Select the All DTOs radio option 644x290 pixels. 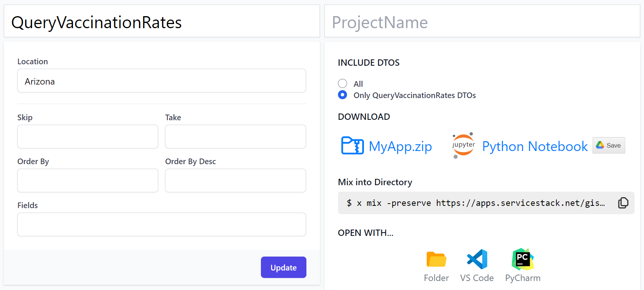[x=342, y=83]
